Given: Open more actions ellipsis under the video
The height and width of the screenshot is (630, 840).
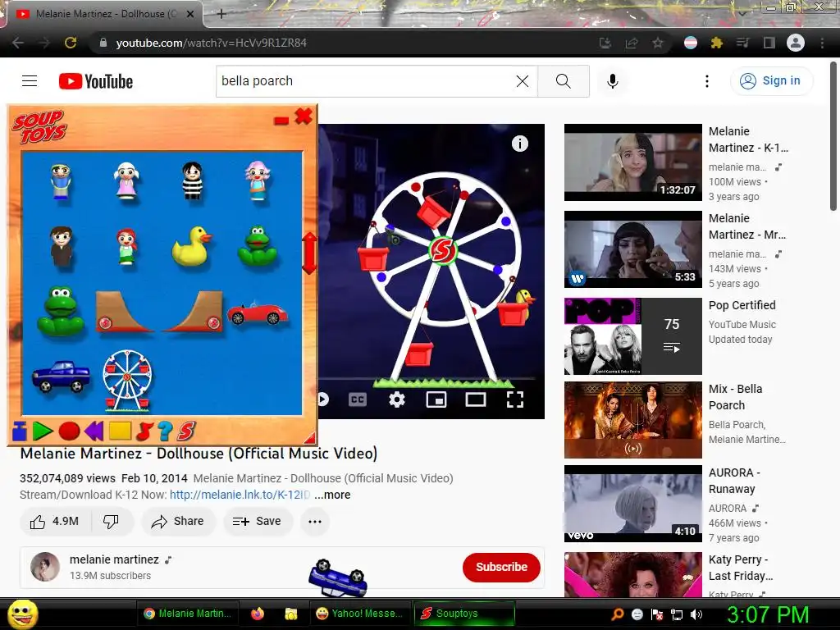Looking at the screenshot, I should coord(315,521).
